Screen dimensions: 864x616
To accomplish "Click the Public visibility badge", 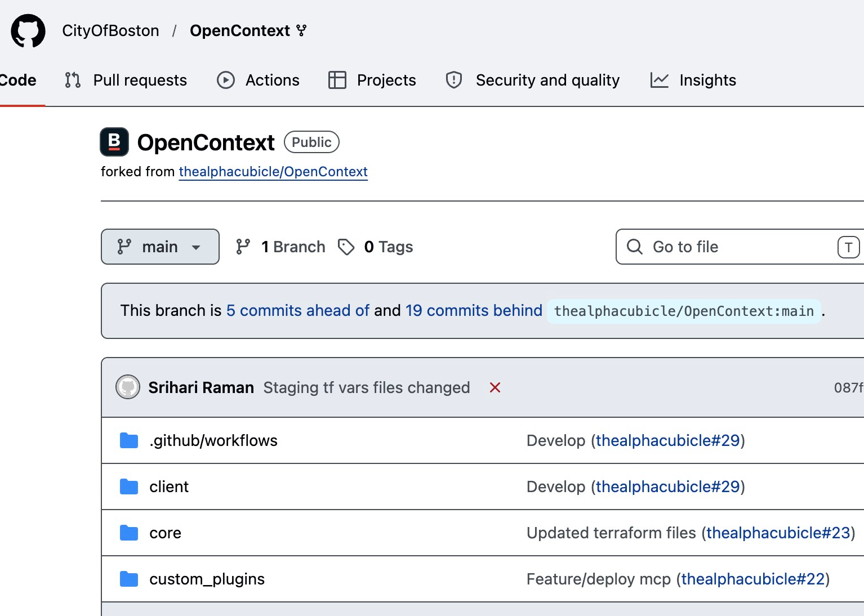I will [x=311, y=142].
